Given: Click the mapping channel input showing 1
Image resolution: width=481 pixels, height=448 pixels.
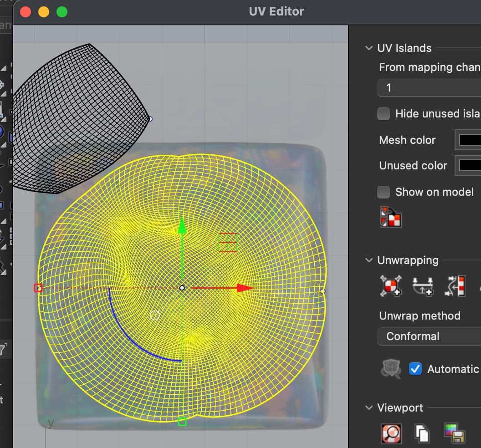Looking at the screenshot, I should pyautogui.click(x=428, y=87).
